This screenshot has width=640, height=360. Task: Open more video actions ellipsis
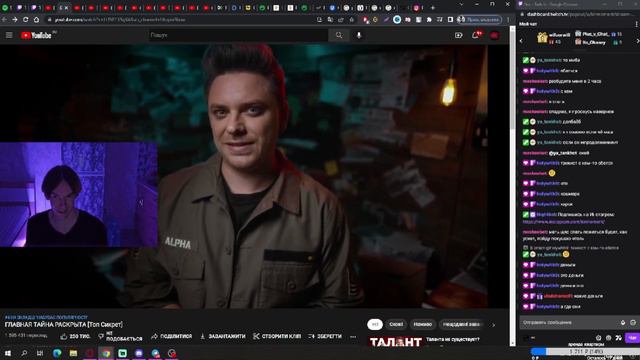[x=353, y=337]
